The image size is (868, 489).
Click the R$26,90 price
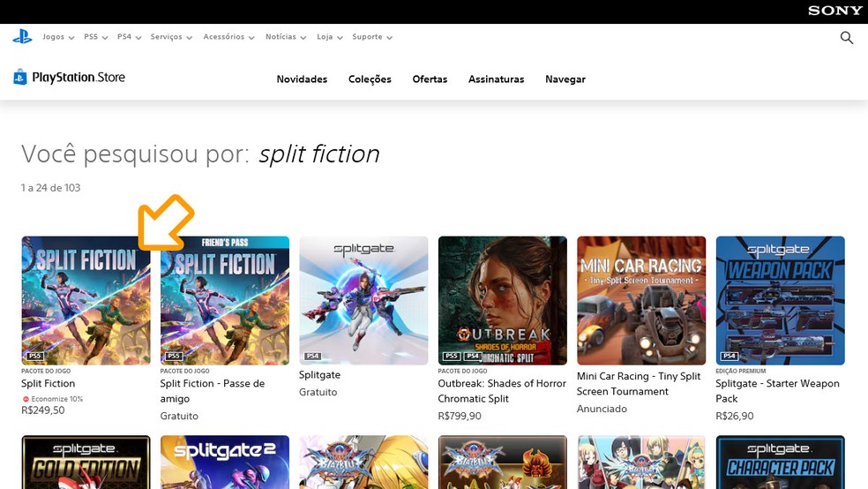point(735,416)
